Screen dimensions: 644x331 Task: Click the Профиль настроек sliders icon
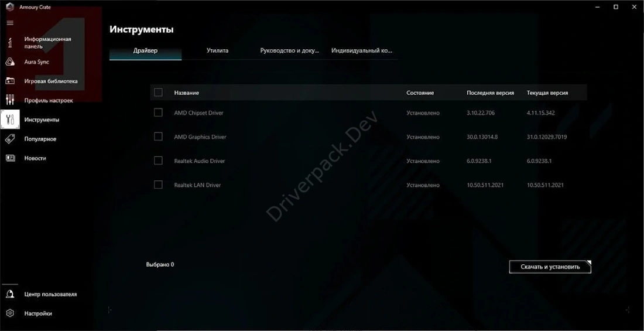(x=10, y=100)
